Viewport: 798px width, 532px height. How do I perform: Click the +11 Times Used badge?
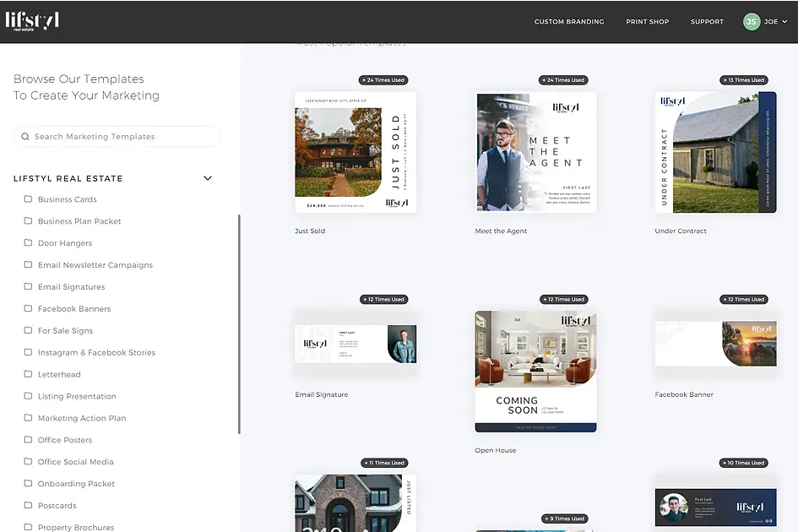(384, 463)
